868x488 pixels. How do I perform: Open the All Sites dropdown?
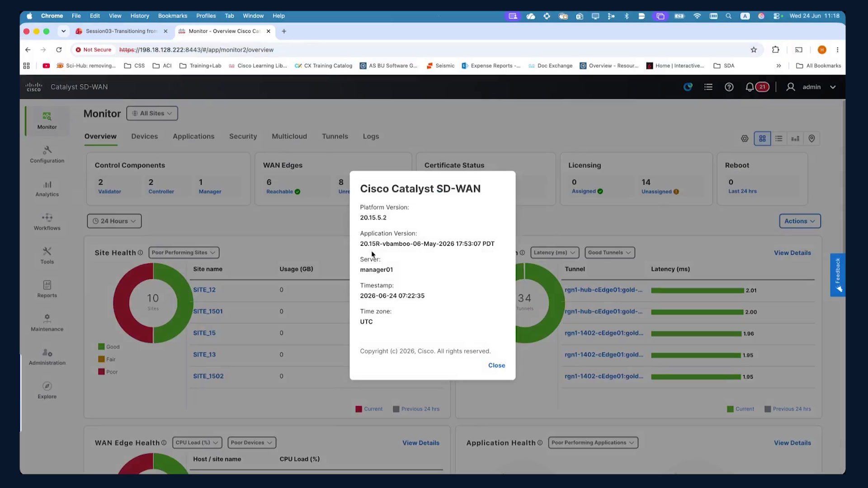[x=152, y=113]
